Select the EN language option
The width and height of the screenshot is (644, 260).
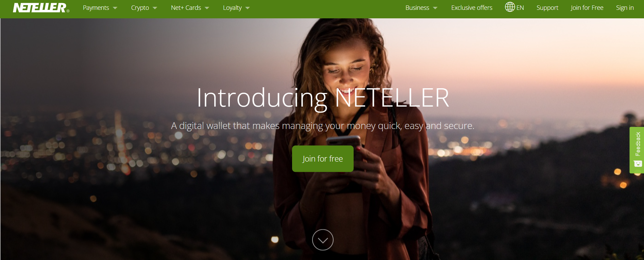point(520,8)
